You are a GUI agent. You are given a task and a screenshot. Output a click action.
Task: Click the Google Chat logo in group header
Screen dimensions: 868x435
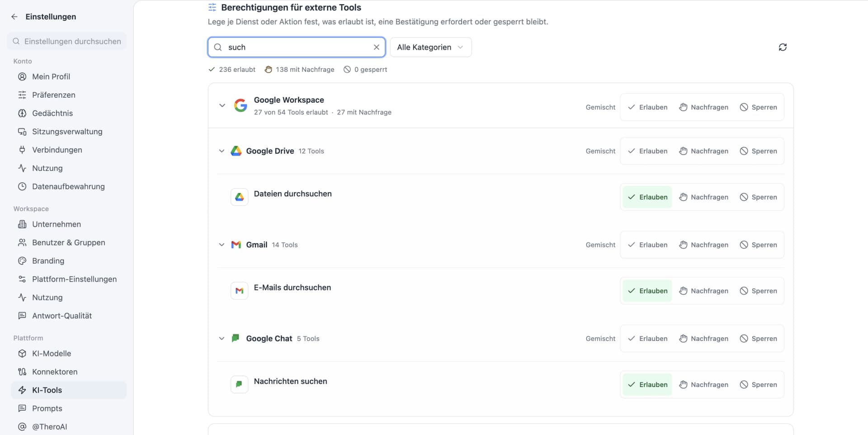(x=236, y=338)
